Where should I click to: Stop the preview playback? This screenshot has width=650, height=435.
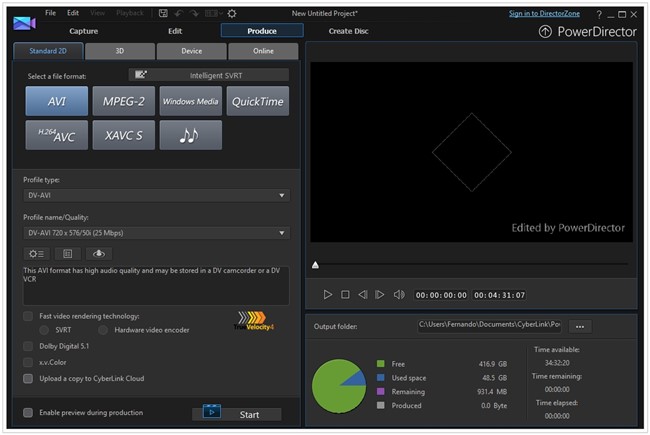345,295
